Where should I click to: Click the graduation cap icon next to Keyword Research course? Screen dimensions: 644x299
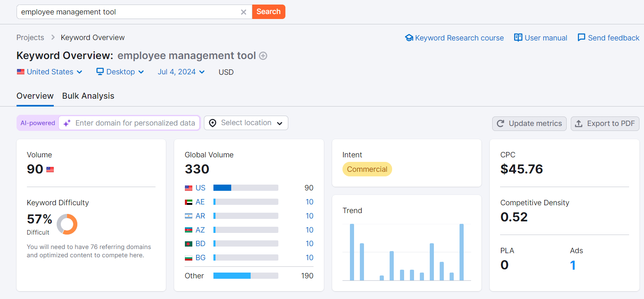click(x=409, y=38)
